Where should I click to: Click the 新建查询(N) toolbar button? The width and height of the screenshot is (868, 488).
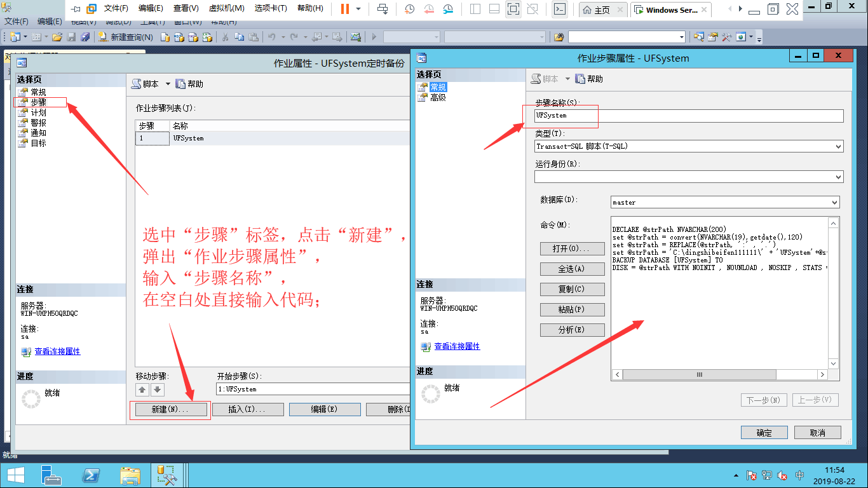[x=126, y=37]
